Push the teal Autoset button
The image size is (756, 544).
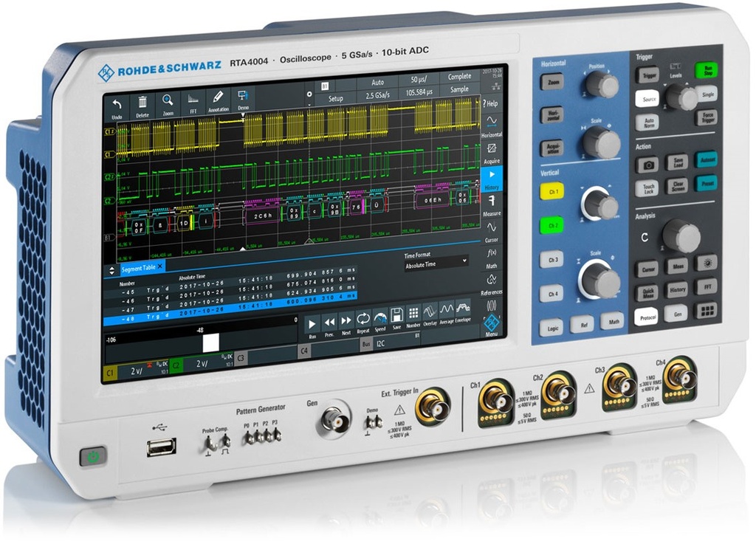(x=707, y=160)
